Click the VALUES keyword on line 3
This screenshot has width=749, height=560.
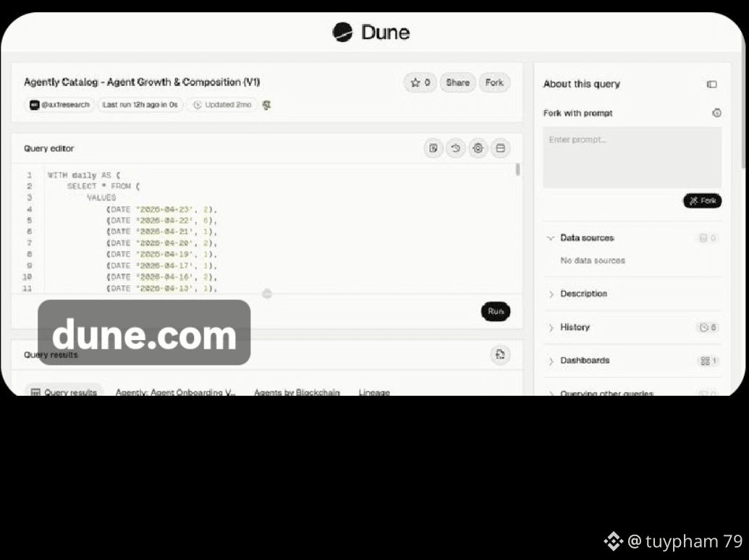101,198
